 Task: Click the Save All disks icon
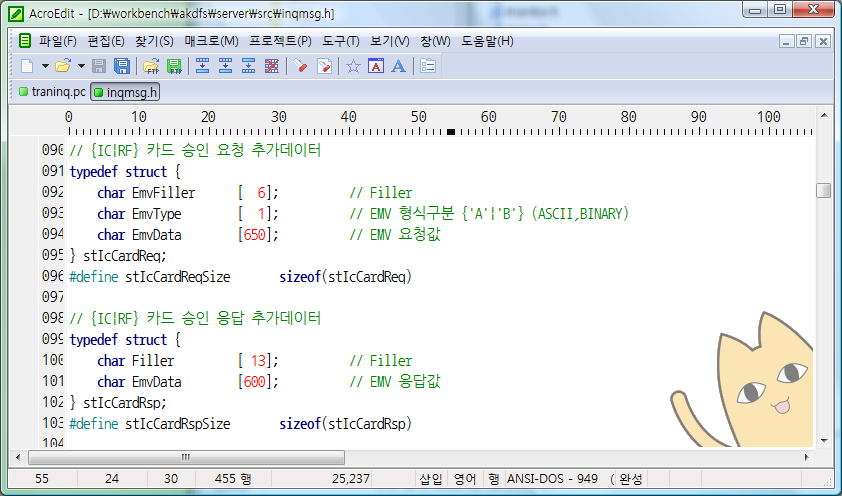121,66
